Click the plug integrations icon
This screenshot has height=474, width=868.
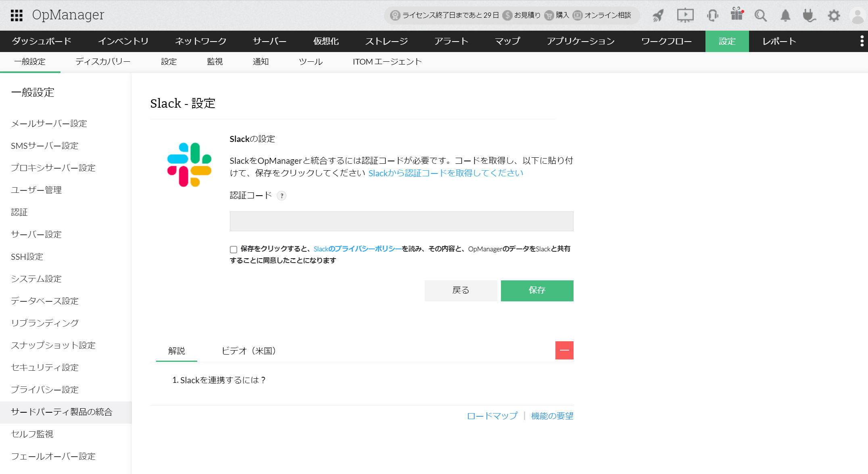[809, 16]
